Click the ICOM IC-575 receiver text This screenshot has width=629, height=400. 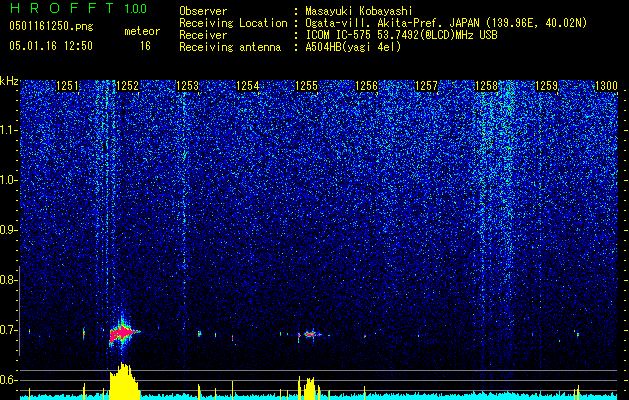click(401, 35)
